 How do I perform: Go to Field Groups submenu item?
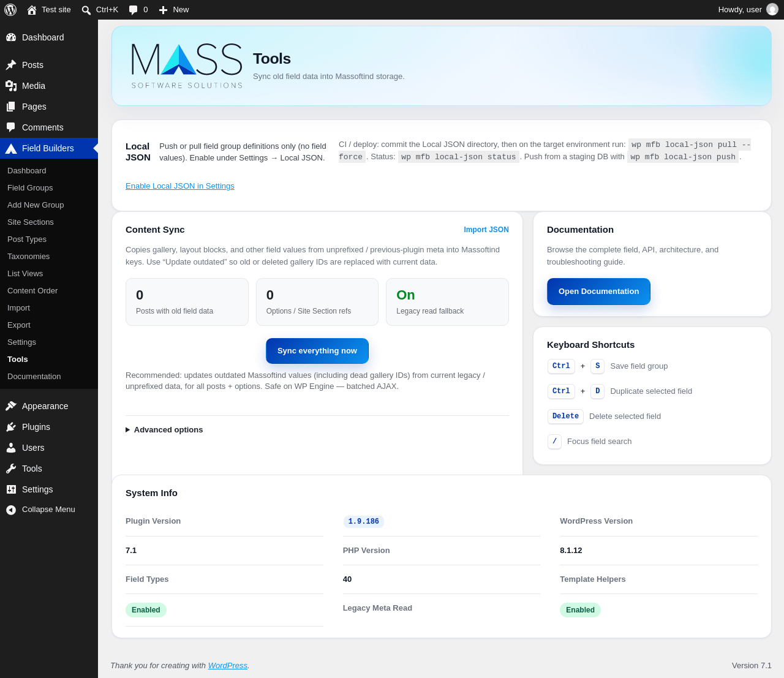(30, 188)
